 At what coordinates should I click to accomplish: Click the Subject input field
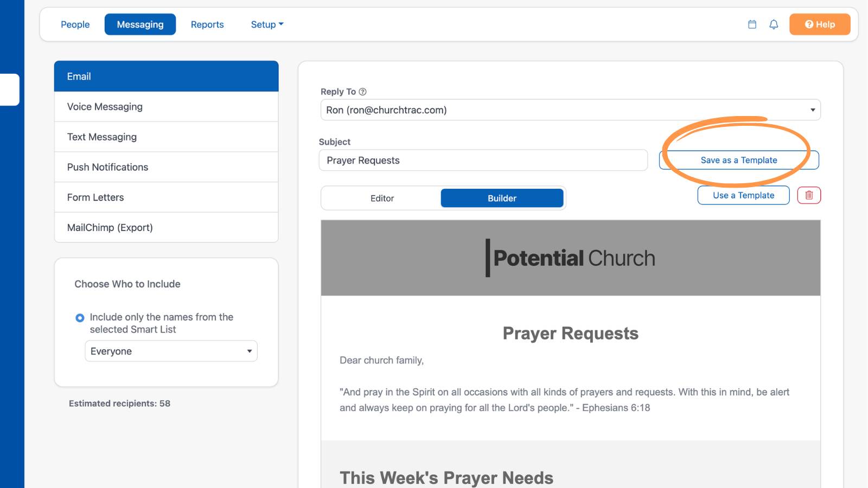[483, 160]
